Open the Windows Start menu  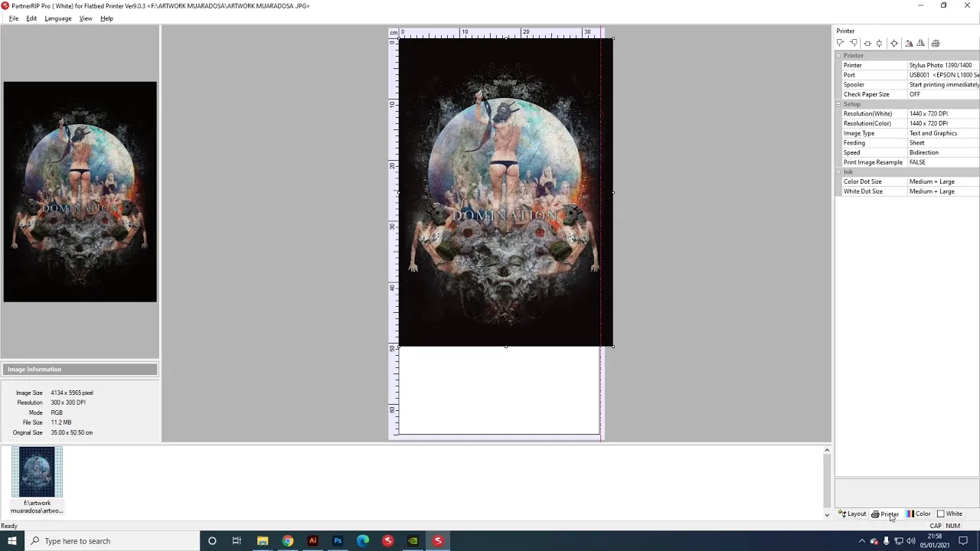coord(11,541)
